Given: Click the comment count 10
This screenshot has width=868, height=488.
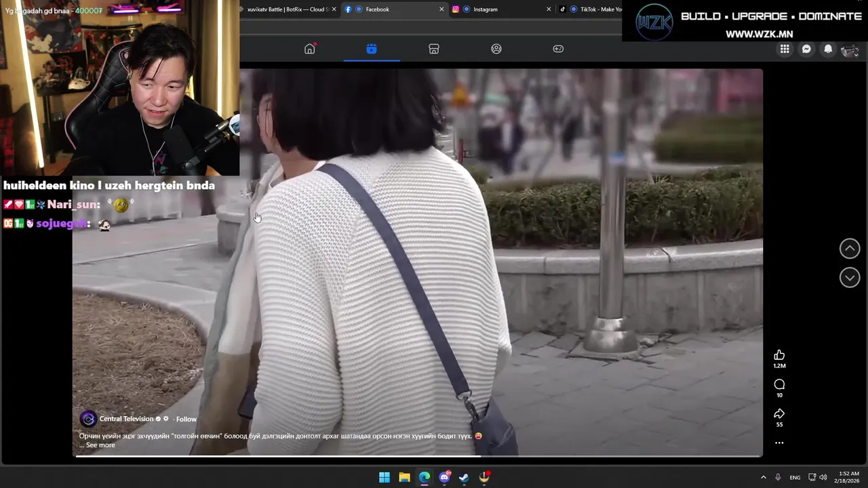Looking at the screenshot, I should point(779,395).
